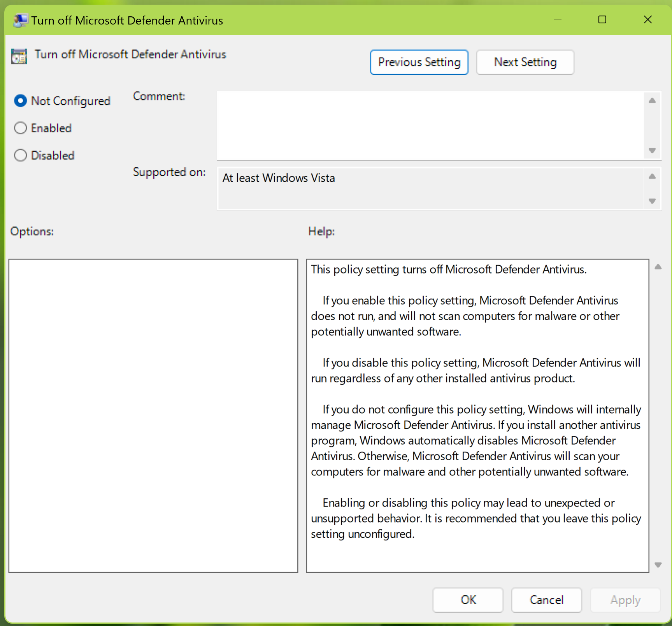Click the Apply button
Viewport: 672px width, 626px height.
(x=625, y=600)
